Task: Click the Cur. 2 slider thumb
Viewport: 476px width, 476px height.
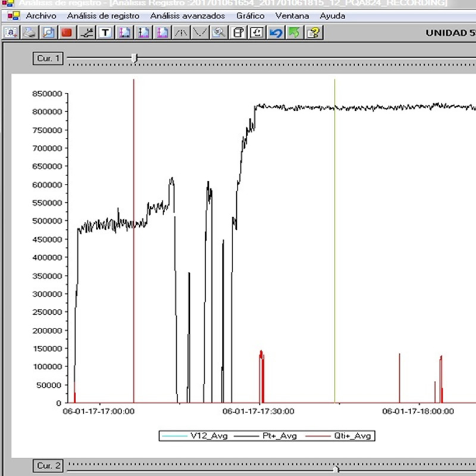Action: (336, 469)
